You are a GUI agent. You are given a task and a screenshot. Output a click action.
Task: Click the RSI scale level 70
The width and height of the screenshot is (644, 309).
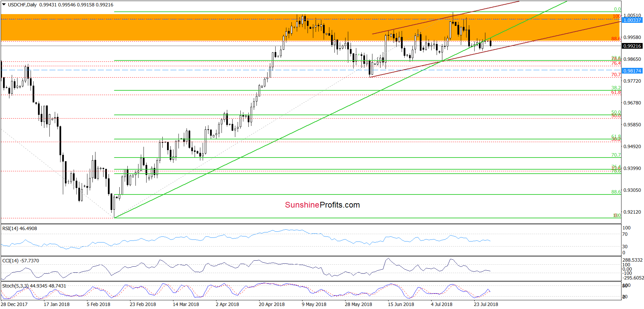click(625, 234)
